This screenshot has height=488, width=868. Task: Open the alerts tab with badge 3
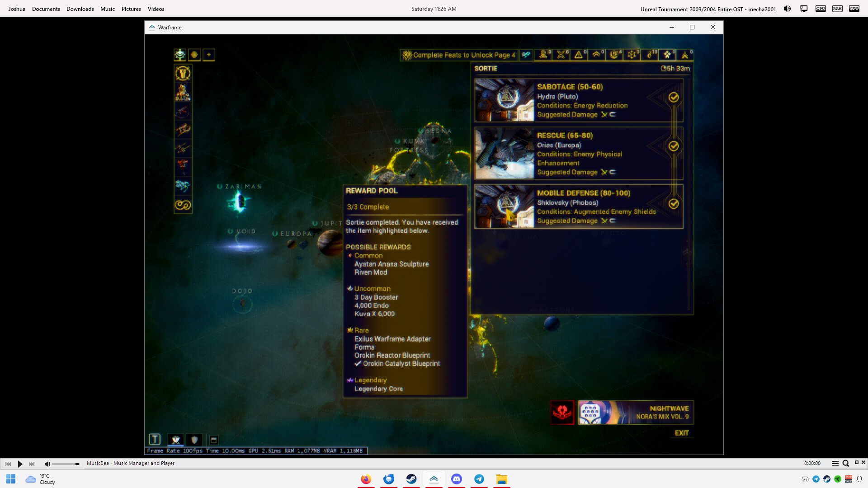tap(543, 55)
